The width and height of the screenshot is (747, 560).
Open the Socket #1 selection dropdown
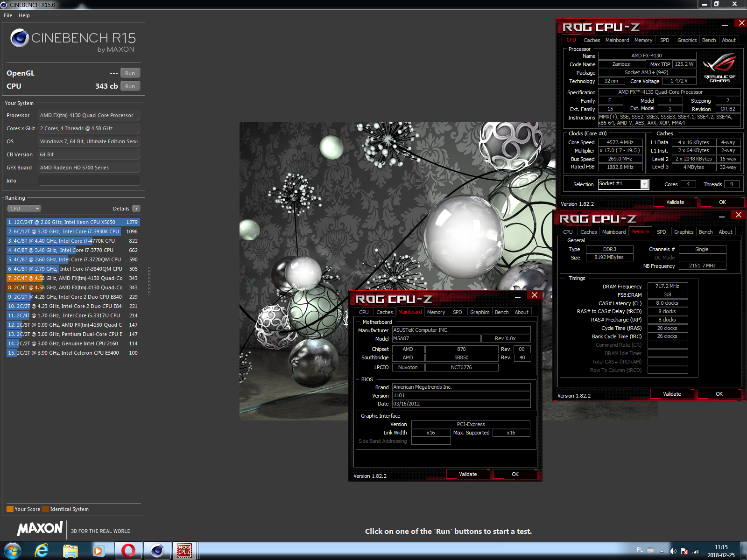[623, 184]
